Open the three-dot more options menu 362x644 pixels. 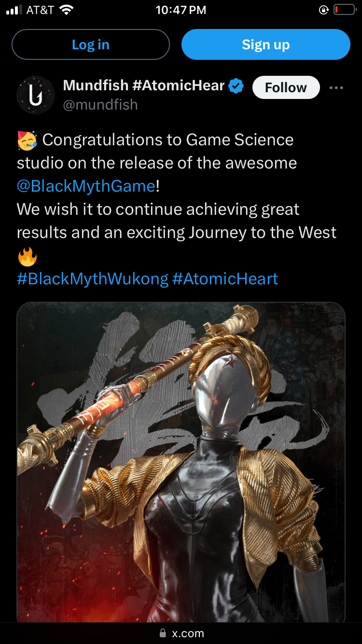(x=336, y=88)
